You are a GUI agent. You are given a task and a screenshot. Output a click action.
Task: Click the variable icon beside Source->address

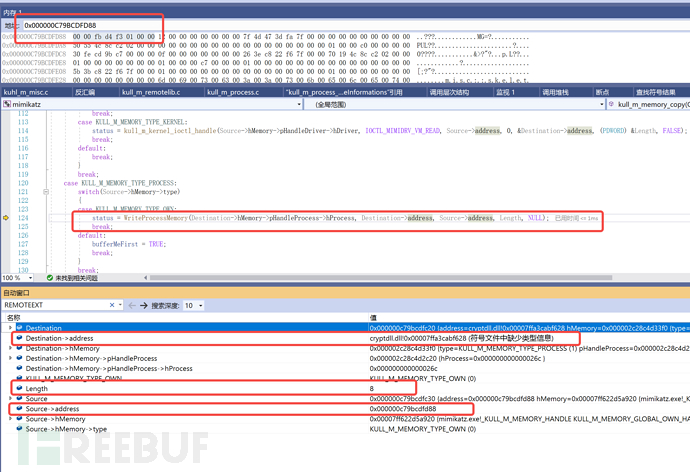19,408
